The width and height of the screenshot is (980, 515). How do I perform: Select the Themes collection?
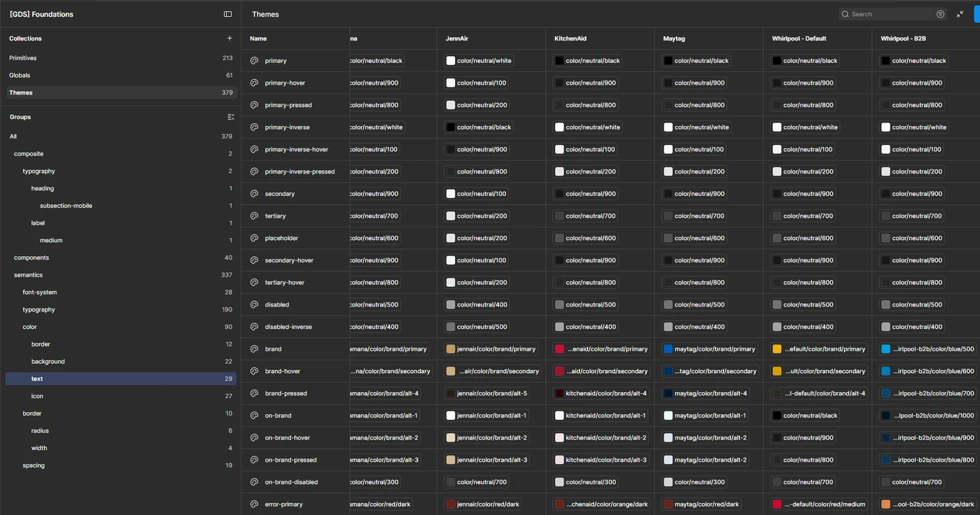point(120,92)
